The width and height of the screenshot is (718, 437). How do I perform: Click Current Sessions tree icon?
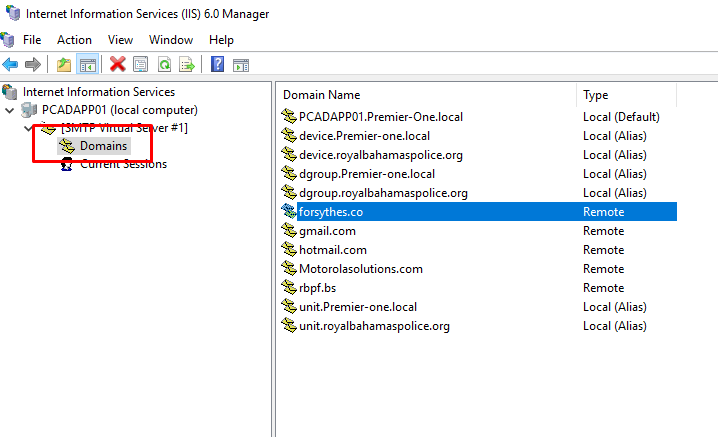(x=67, y=164)
